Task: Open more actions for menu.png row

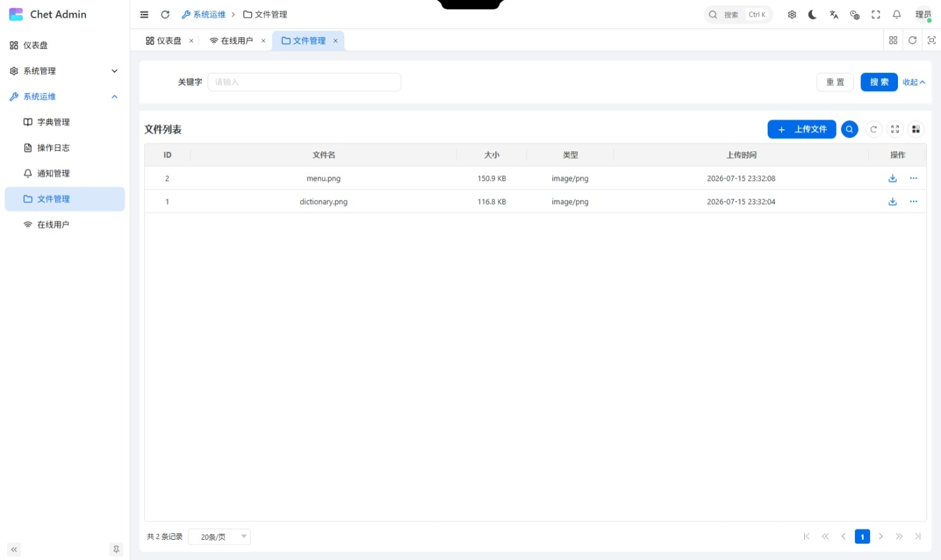Action: (913, 178)
